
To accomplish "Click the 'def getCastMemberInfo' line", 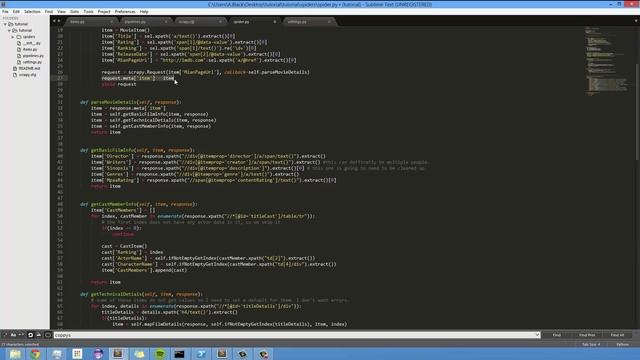I will click(139, 204).
